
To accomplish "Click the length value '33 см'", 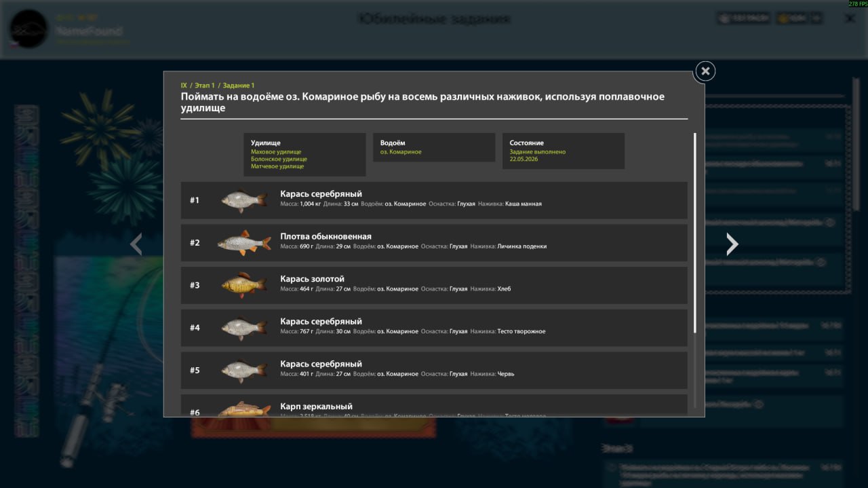I will [351, 204].
